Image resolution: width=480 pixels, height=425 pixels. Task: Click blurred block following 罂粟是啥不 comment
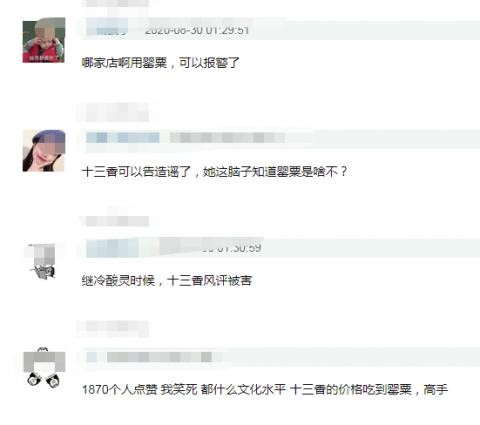[x=114, y=221]
